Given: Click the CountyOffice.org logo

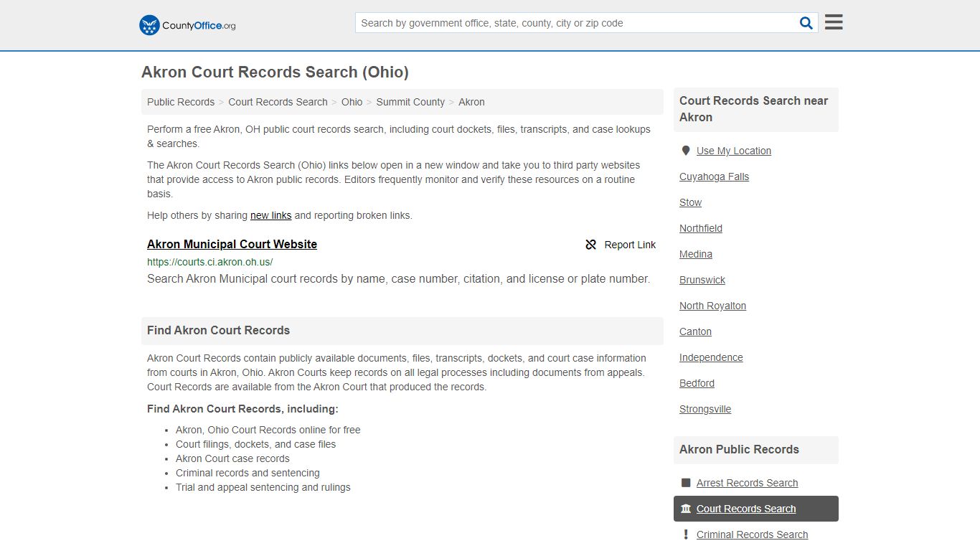Looking at the screenshot, I should (x=187, y=25).
